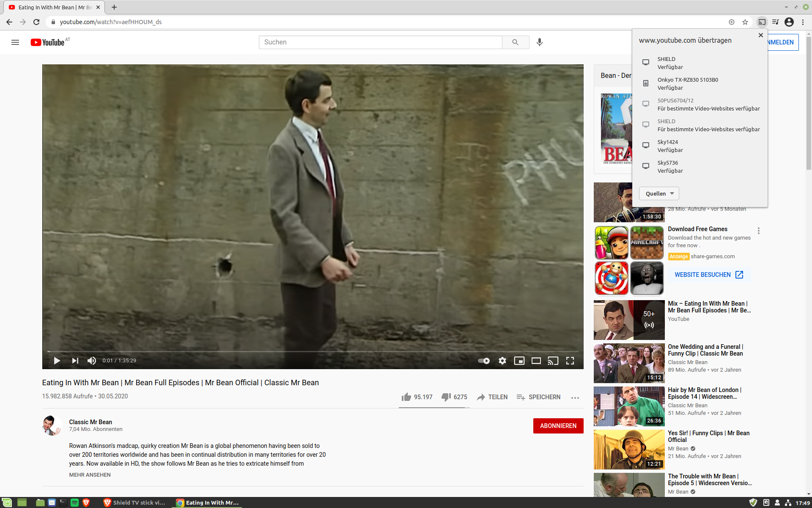Image resolution: width=812 pixels, height=508 pixels.
Task: Go back in browser history
Action: click(9, 22)
